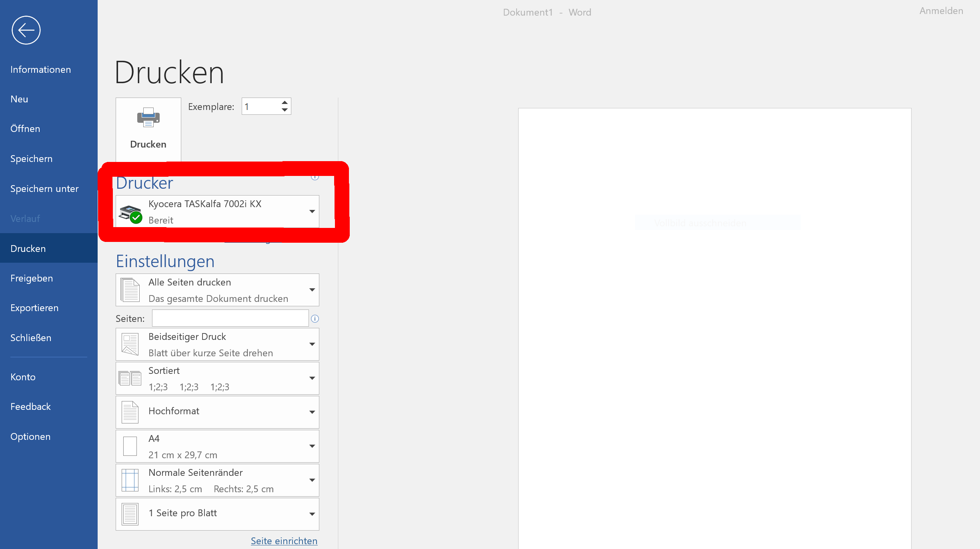Viewport: 980px width, 549px height.
Task: Click the back arrow circle icon
Action: tap(26, 30)
